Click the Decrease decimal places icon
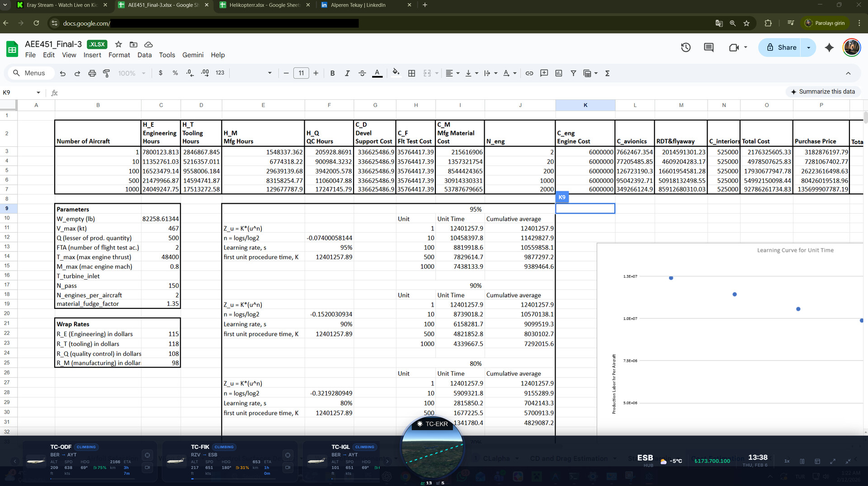This screenshot has height=486, width=868. click(x=189, y=73)
